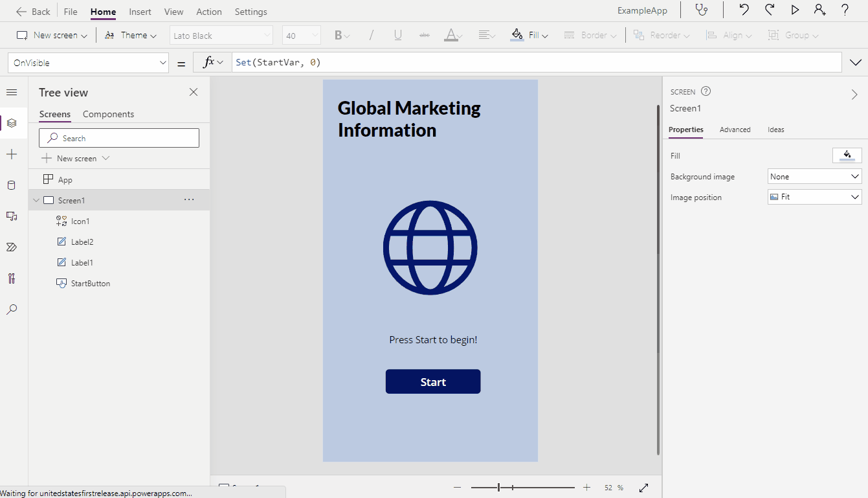Open the Tree view panel icon

pos(12,123)
